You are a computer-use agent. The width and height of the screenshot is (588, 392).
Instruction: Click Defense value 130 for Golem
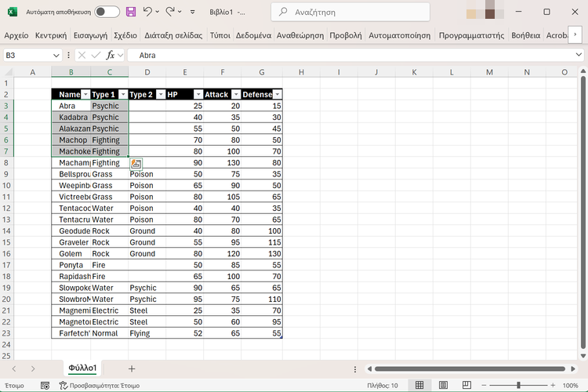click(262, 253)
